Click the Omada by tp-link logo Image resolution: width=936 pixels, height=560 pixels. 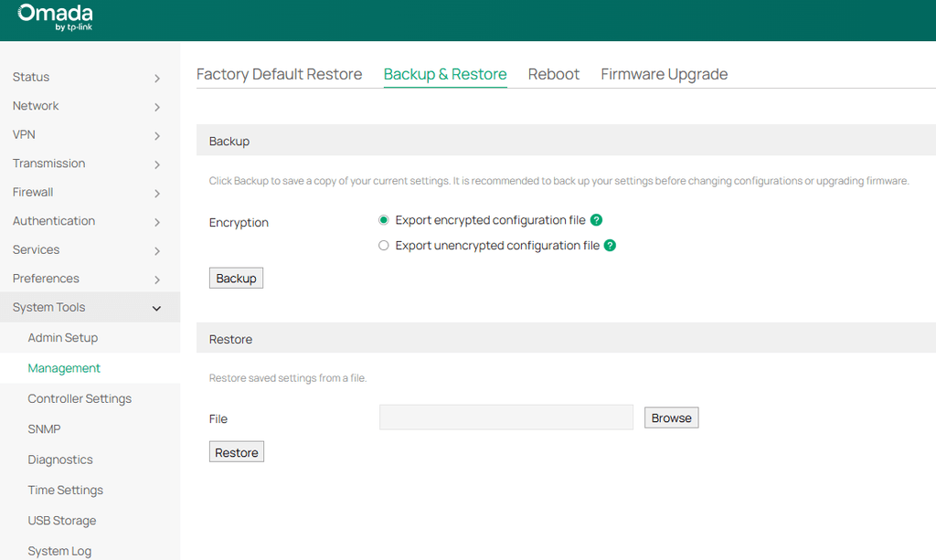click(x=55, y=18)
